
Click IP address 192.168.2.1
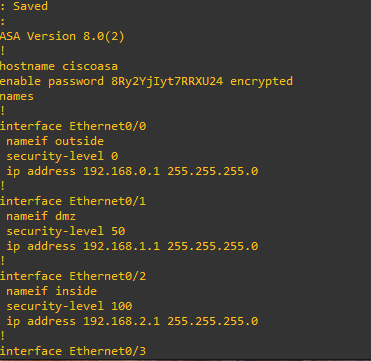pos(121,321)
